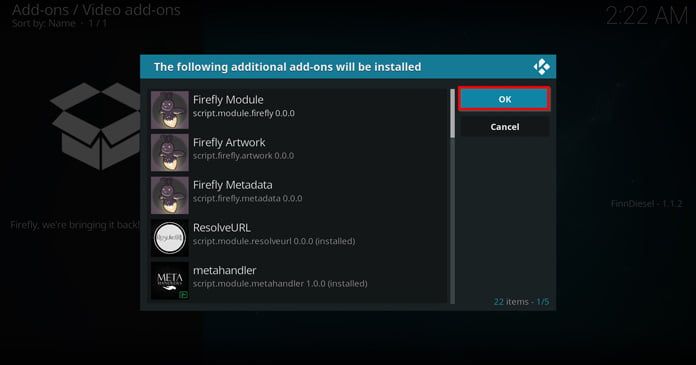
Task: Cancel the add-on installation dialog
Action: 505,127
